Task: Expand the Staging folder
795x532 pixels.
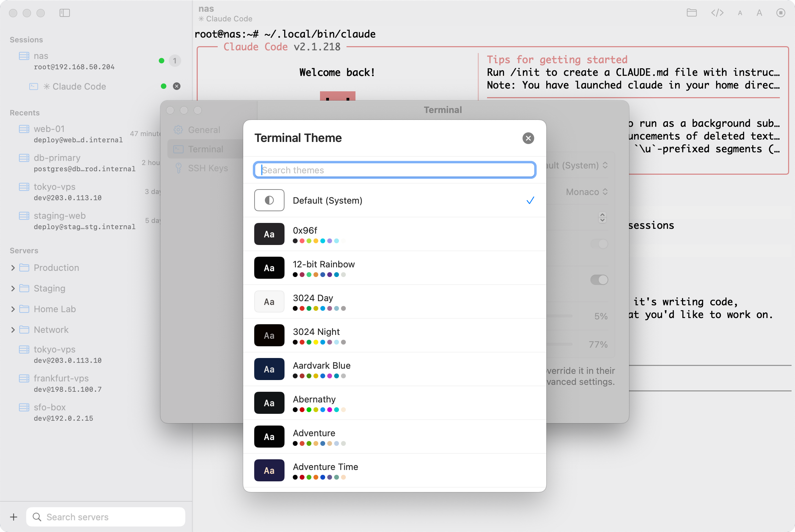Action: (x=13, y=288)
